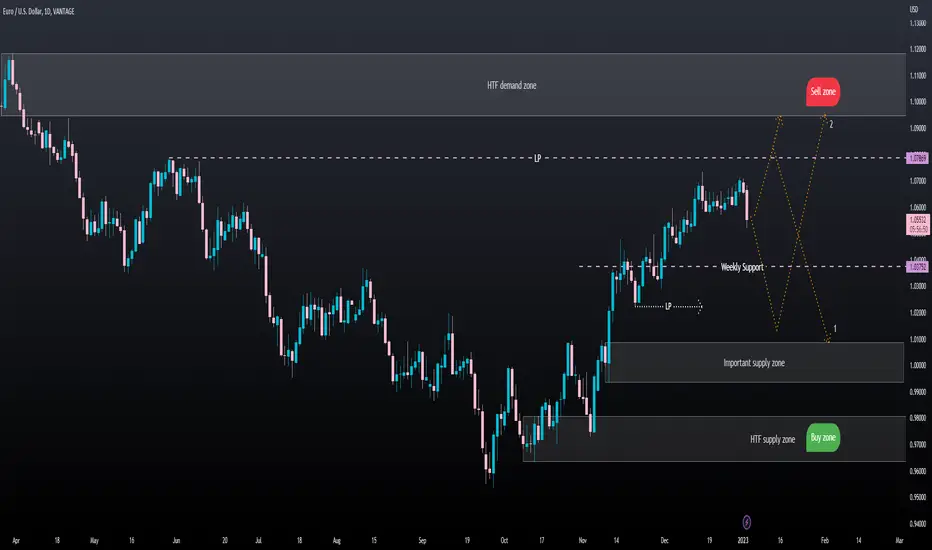
Task: Click the red Sell zone label
Action: click(x=823, y=92)
